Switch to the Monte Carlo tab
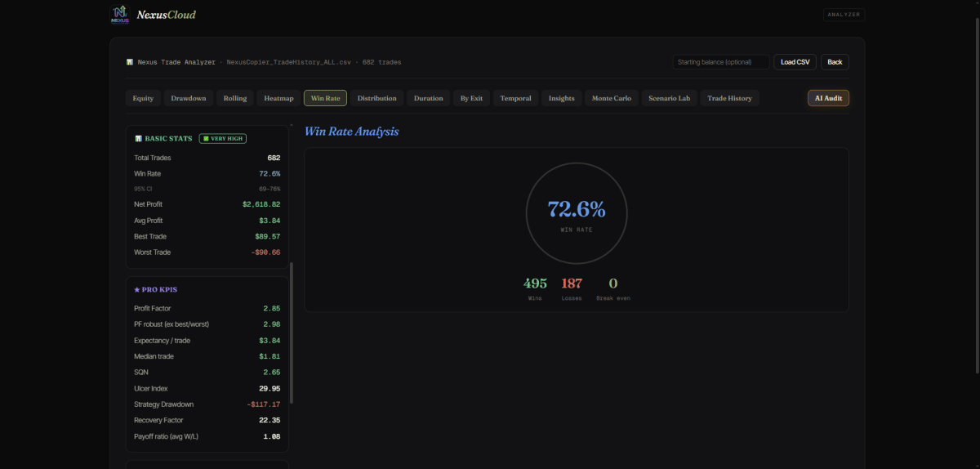The width and height of the screenshot is (980, 469). point(611,98)
